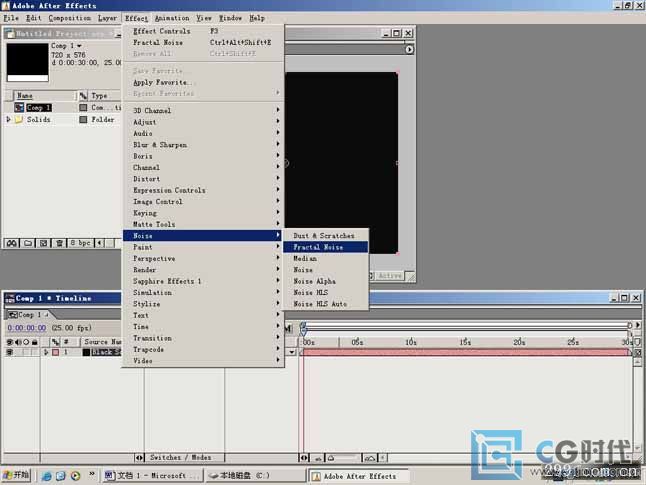Create a new folder in Project window
The width and height of the screenshot is (646, 485).
click(28, 243)
